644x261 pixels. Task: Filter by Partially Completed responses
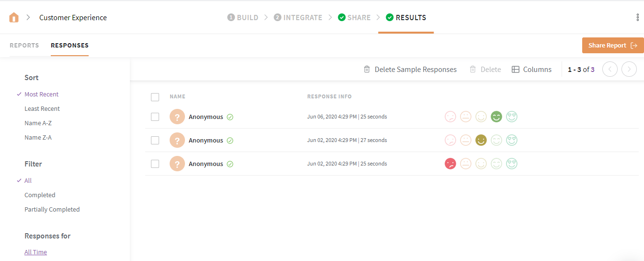point(52,210)
